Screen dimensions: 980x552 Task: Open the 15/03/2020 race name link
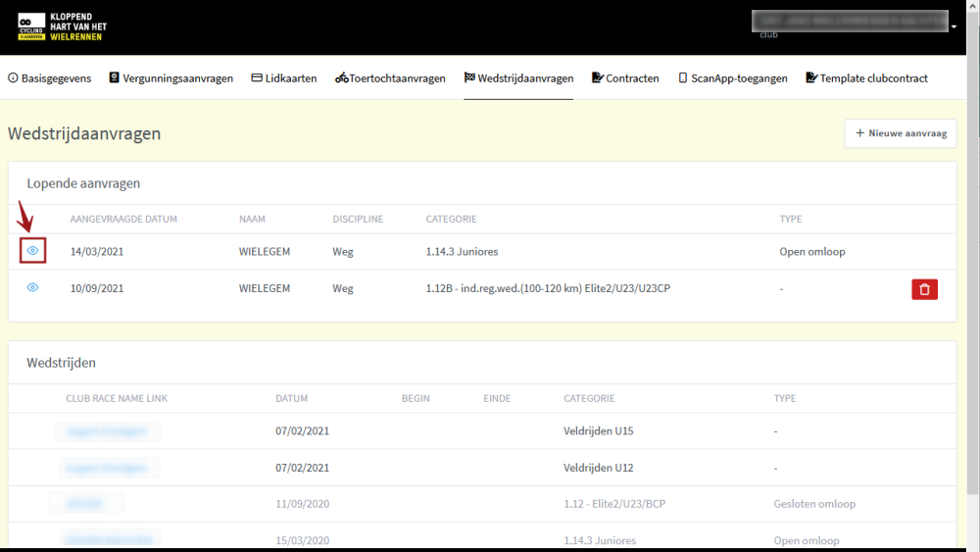(x=110, y=540)
